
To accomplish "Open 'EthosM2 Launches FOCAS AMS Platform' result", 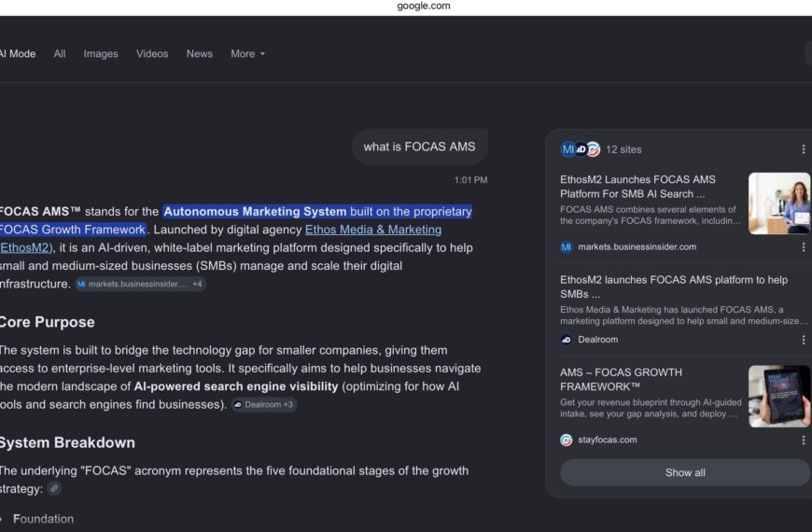I will [x=638, y=187].
